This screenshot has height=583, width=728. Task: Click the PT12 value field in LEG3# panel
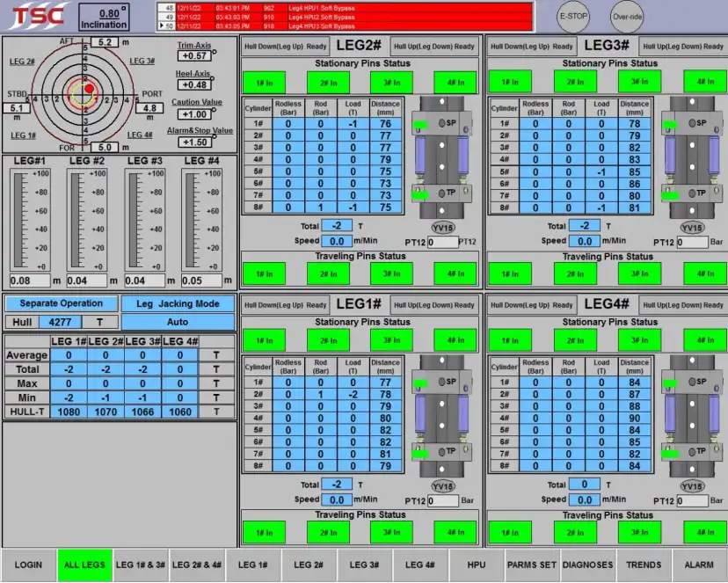[693, 242]
